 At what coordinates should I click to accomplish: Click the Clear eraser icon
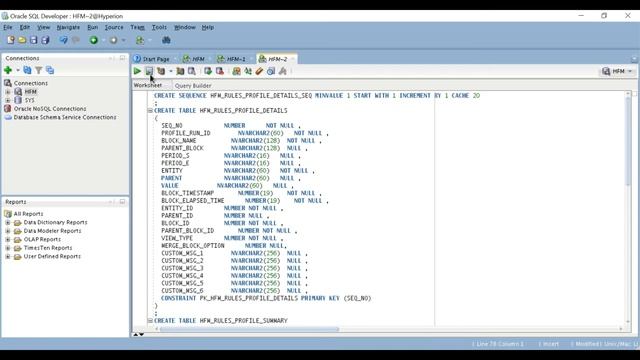click(x=259, y=71)
